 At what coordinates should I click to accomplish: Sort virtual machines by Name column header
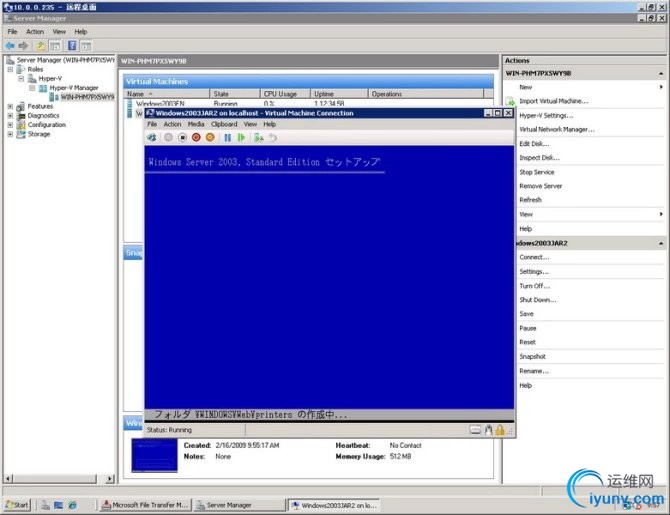click(x=167, y=94)
